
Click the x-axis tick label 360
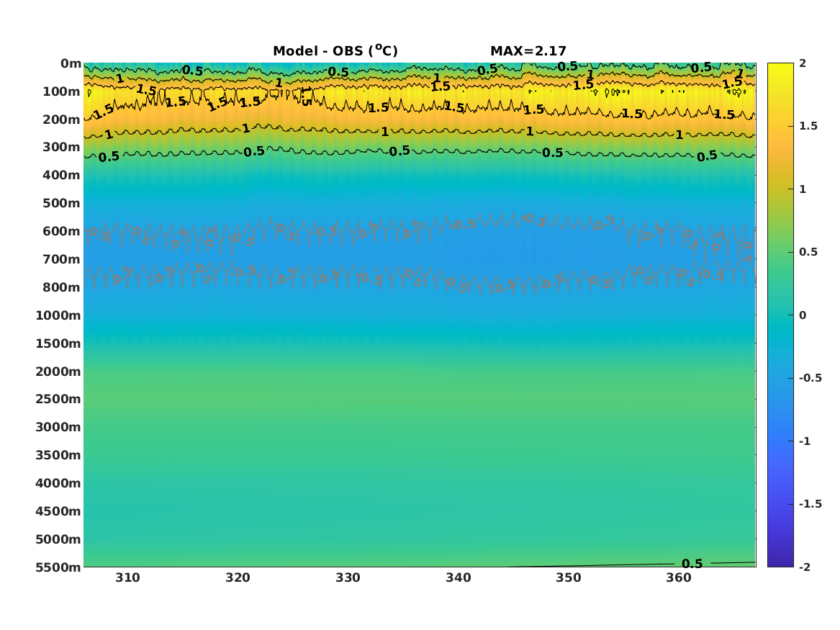pyautogui.click(x=679, y=577)
